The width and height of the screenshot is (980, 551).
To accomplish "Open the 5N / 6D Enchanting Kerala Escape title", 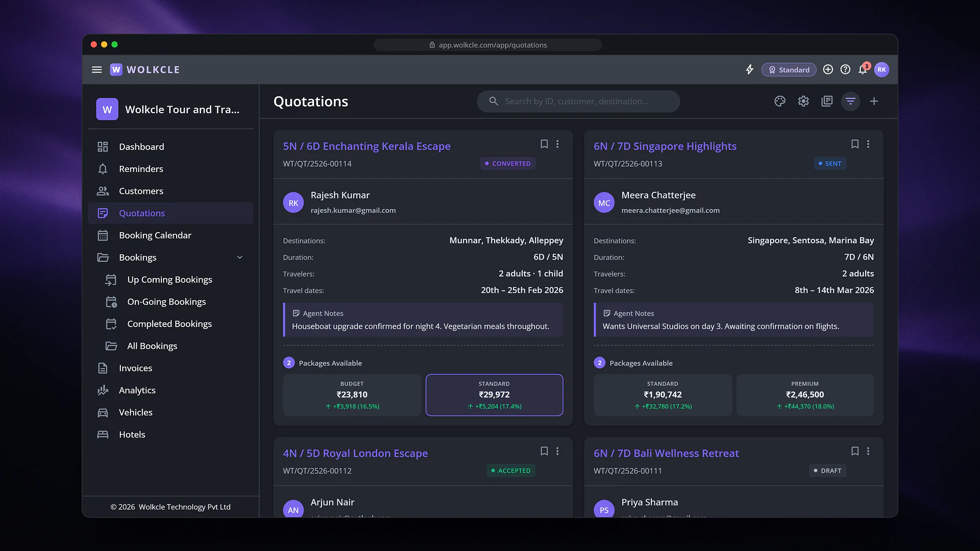I will [x=366, y=146].
